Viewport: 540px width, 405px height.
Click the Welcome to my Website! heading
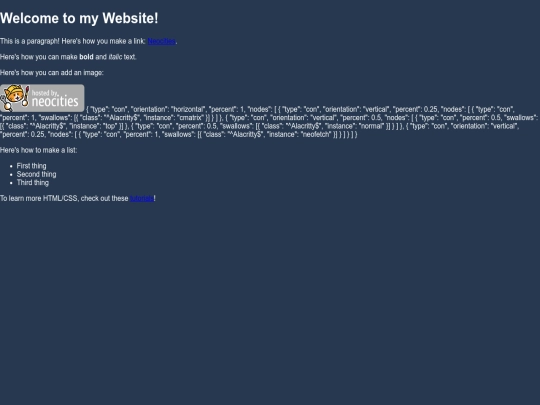click(x=79, y=18)
